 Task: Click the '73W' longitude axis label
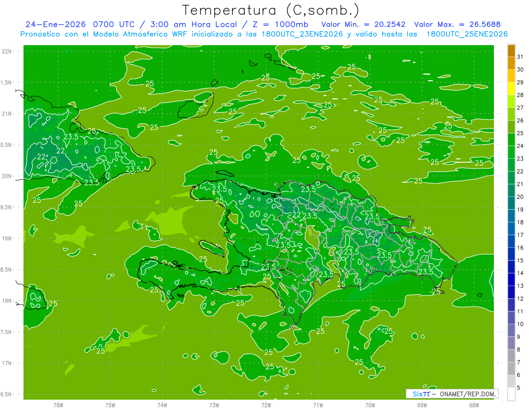point(214,405)
